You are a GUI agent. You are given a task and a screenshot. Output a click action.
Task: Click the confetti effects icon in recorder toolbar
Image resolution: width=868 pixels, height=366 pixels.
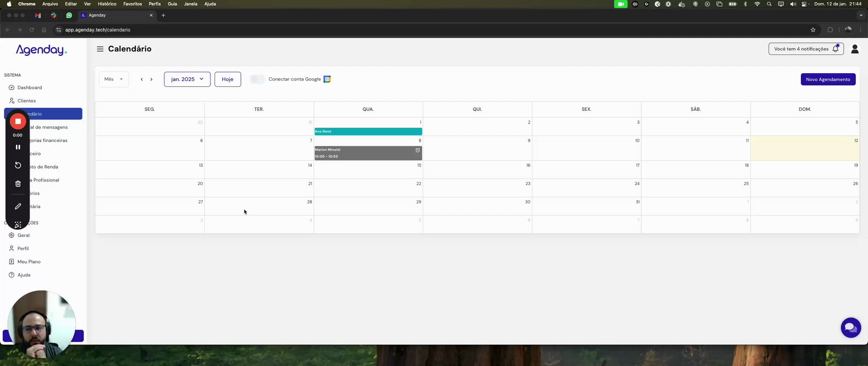(18, 225)
